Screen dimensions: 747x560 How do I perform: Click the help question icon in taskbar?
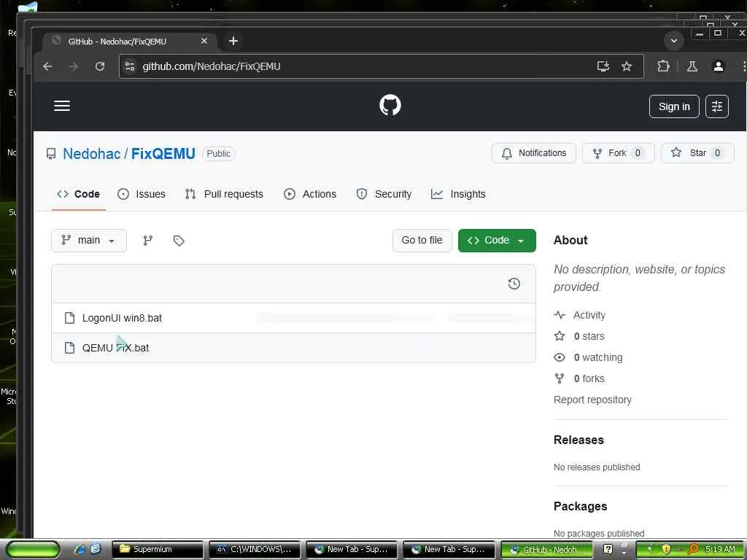(x=608, y=549)
